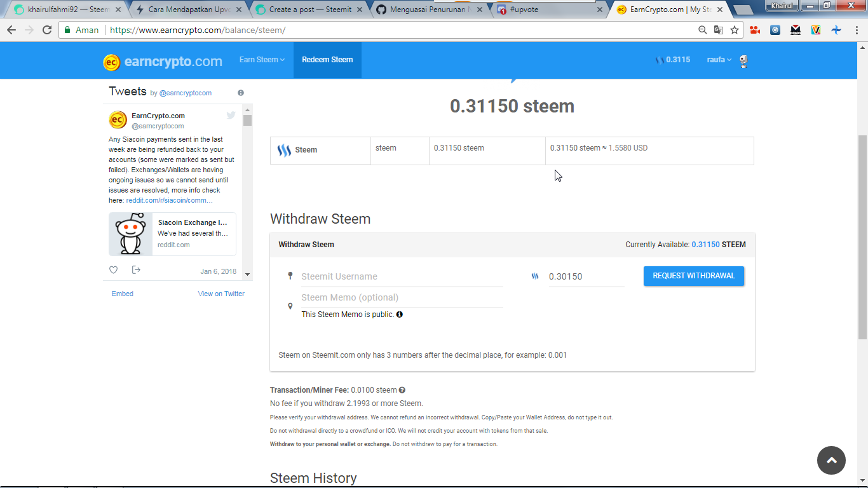Click the Steem logo in balance table
Screen dimensions: 868x488
[x=284, y=151]
